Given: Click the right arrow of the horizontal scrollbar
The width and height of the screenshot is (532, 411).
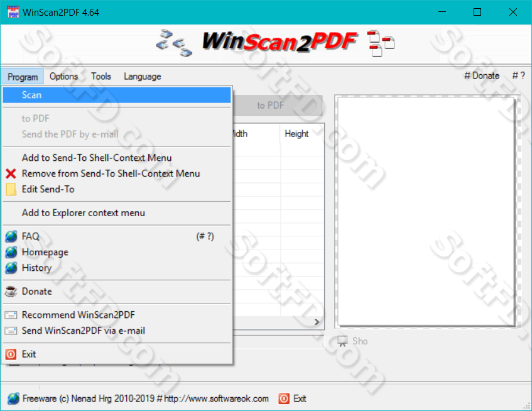Looking at the screenshot, I should [x=317, y=322].
